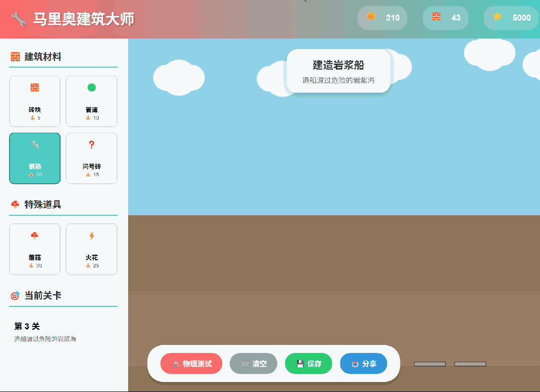Click the floppy disk icon on 保存
The height and width of the screenshot is (392, 540).
300,364
